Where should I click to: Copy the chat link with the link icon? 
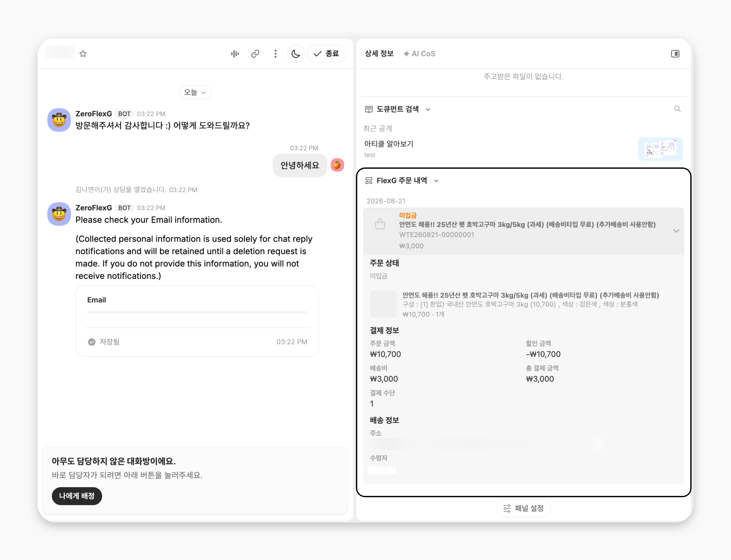pyautogui.click(x=255, y=54)
